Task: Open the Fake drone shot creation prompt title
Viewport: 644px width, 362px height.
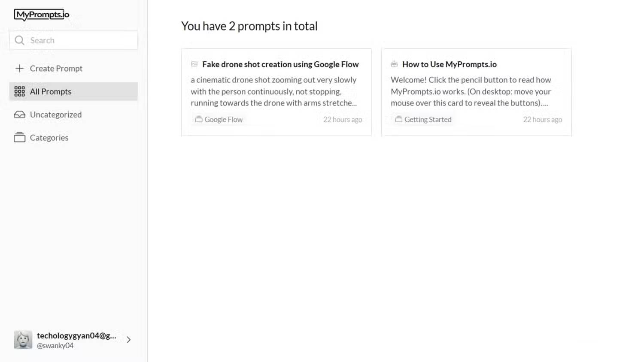Action: coord(280,64)
